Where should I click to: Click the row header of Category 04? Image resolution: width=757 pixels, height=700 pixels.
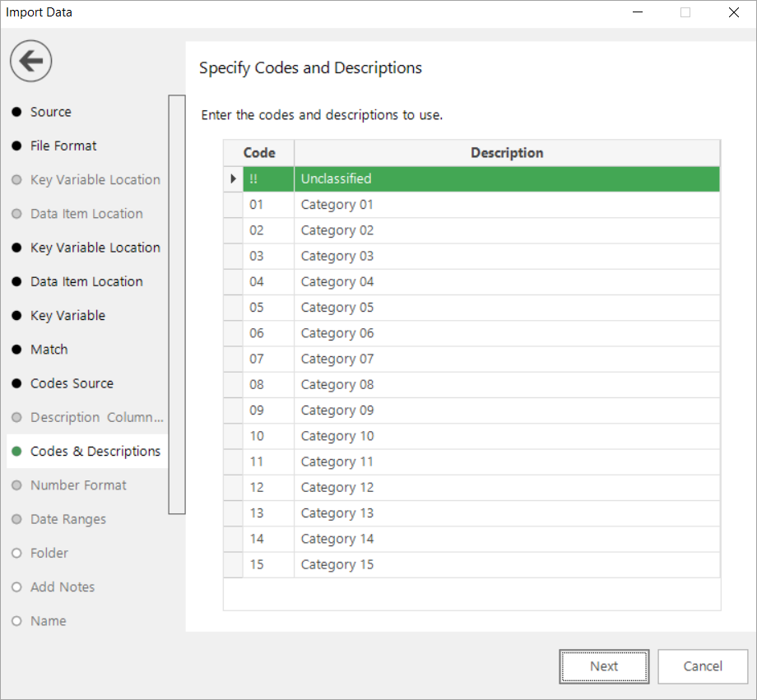233,282
